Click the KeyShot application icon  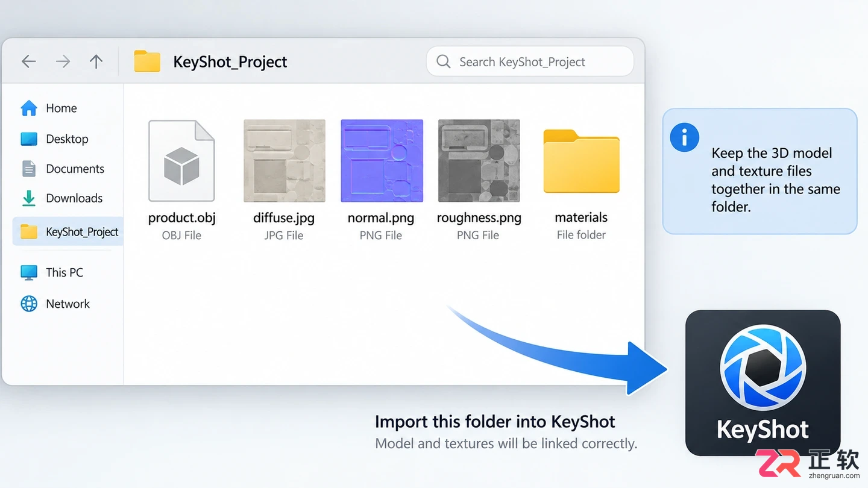click(x=763, y=383)
